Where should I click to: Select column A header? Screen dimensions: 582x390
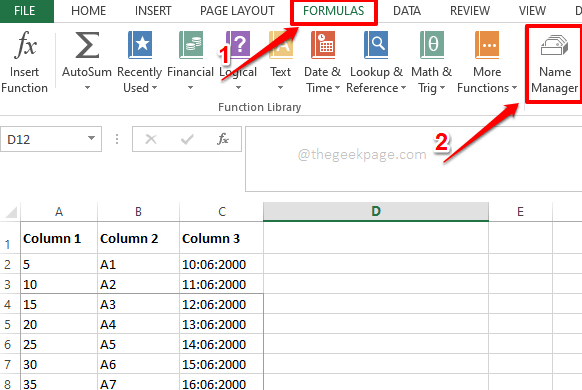click(x=59, y=212)
